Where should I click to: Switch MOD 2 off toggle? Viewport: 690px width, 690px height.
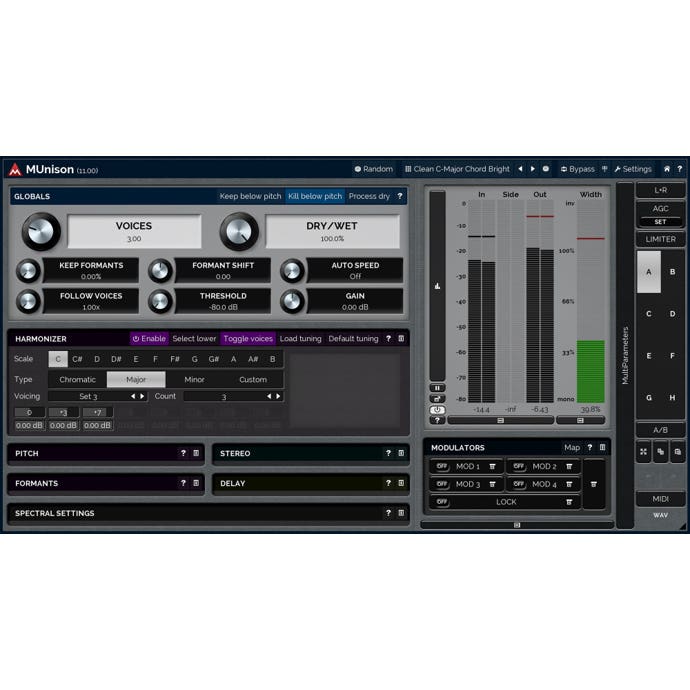tap(518, 466)
